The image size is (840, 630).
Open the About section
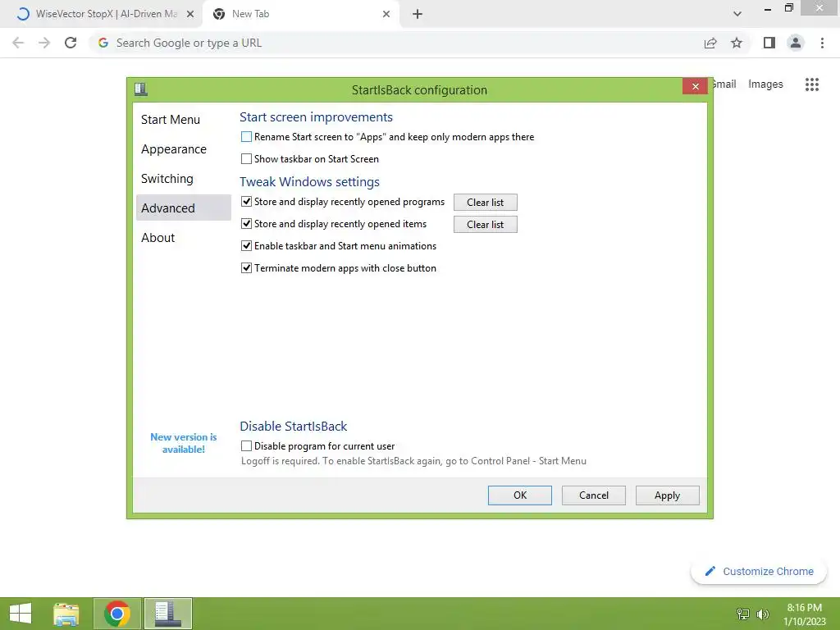point(183,237)
